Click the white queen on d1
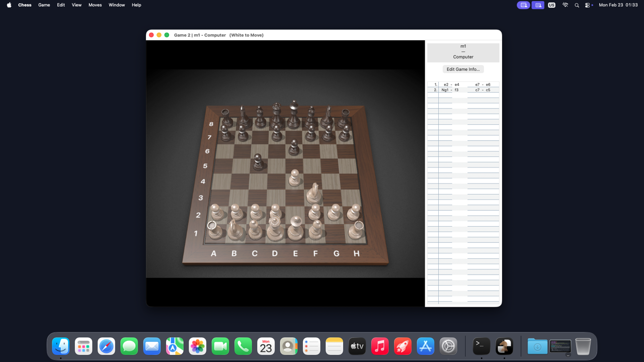The height and width of the screenshot is (362, 644). 275,229
